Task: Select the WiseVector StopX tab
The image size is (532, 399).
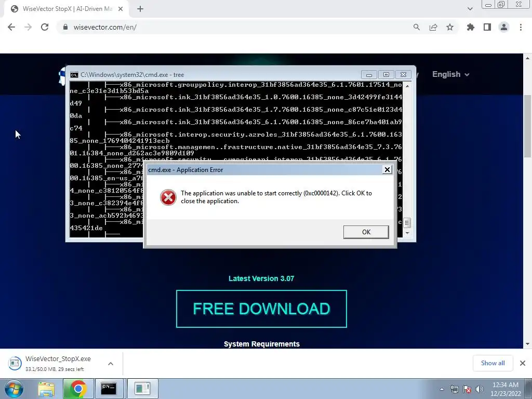Action: click(66, 9)
